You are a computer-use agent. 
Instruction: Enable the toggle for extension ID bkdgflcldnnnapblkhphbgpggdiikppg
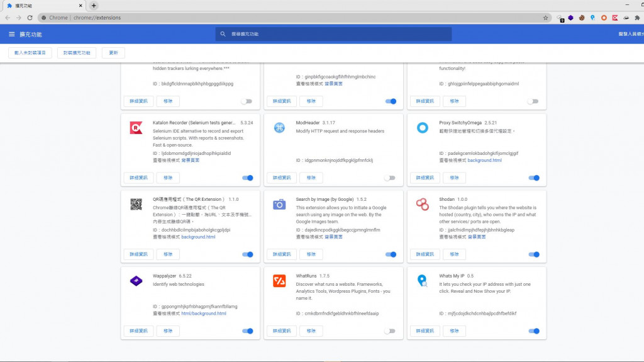click(247, 101)
